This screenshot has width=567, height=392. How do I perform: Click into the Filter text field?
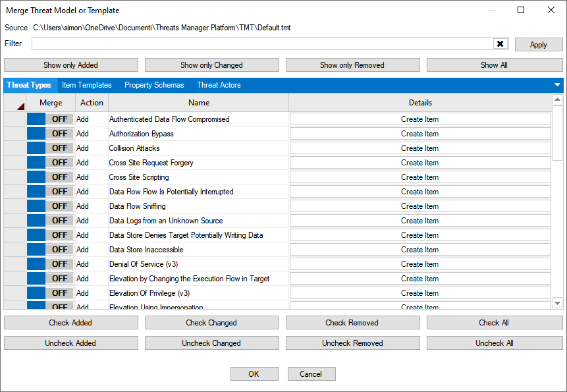[262, 44]
